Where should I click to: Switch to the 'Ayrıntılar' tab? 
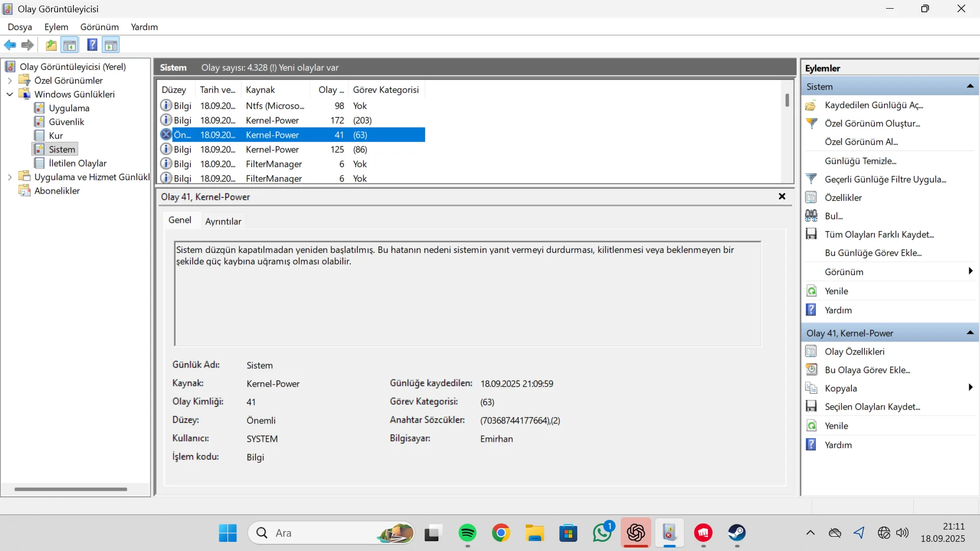click(x=223, y=221)
